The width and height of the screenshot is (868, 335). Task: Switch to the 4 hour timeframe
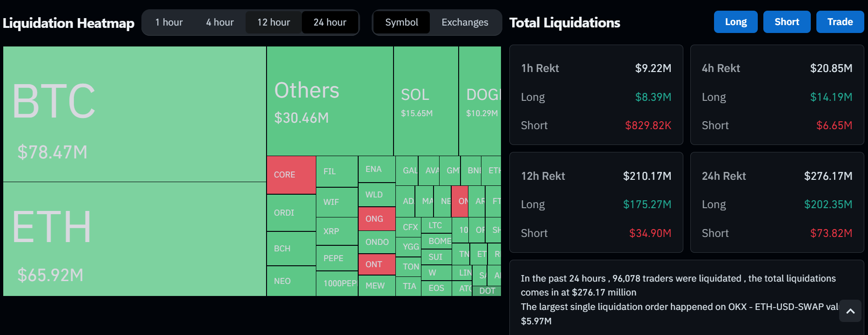pyautogui.click(x=220, y=22)
